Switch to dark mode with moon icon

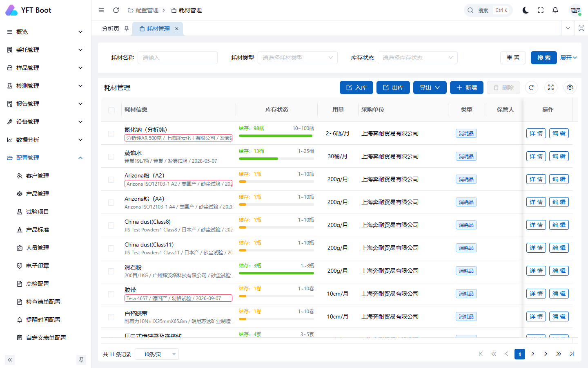[526, 10]
